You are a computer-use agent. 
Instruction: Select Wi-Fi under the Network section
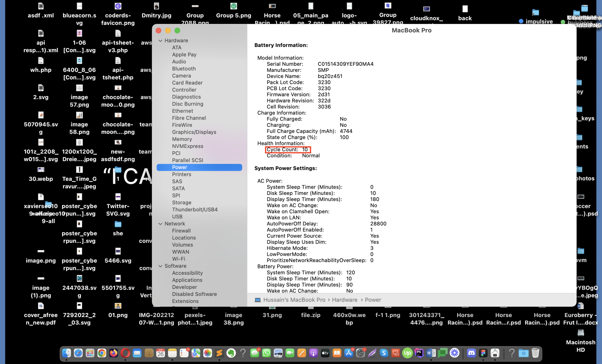click(x=179, y=259)
